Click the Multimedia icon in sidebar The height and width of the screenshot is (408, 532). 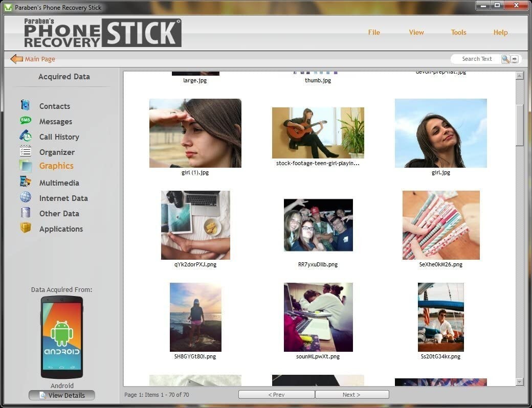pos(25,182)
